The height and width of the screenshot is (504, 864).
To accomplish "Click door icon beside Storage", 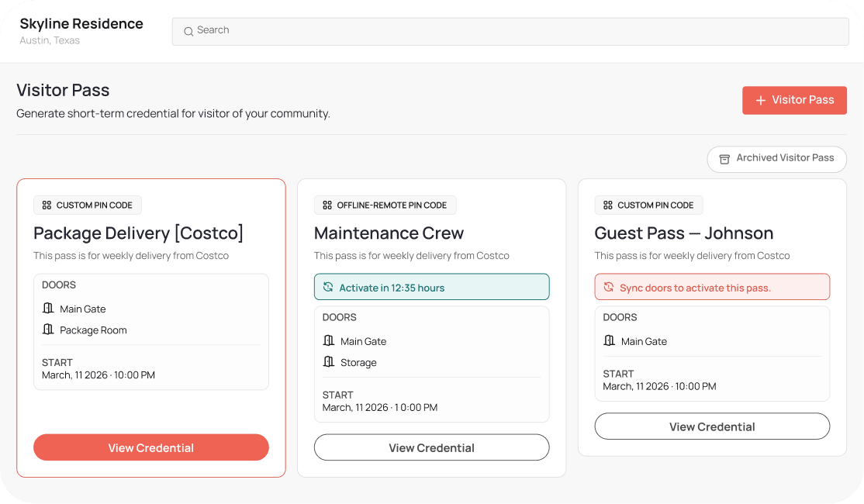I will [328, 362].
